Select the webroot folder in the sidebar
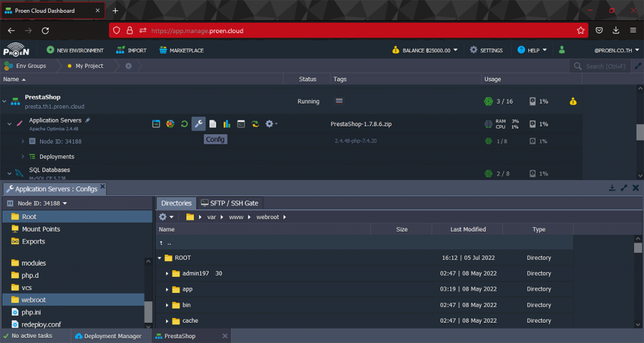This screenshot has height=343, width=644. [x=74, y=300]
